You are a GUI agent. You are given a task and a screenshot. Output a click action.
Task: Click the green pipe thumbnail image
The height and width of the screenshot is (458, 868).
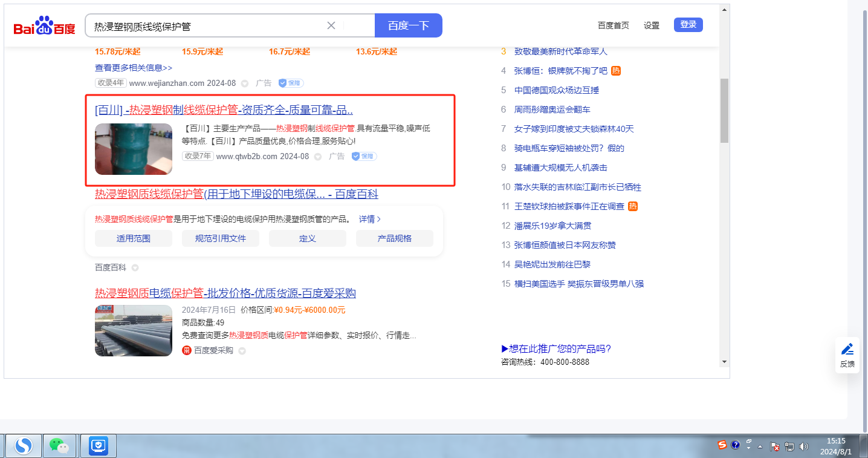(x=133, y=149)
